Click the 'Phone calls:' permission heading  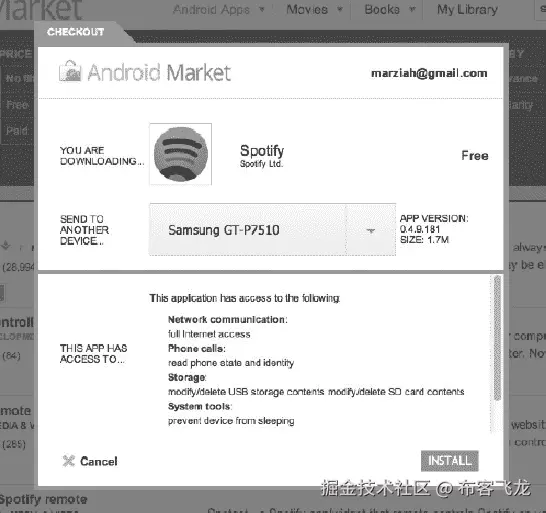click(197, 349)
